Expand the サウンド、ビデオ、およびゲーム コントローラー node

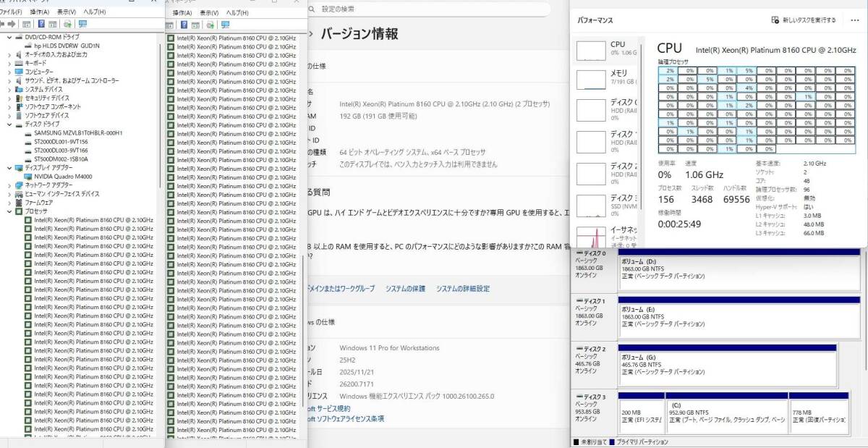tap(9, 80)
